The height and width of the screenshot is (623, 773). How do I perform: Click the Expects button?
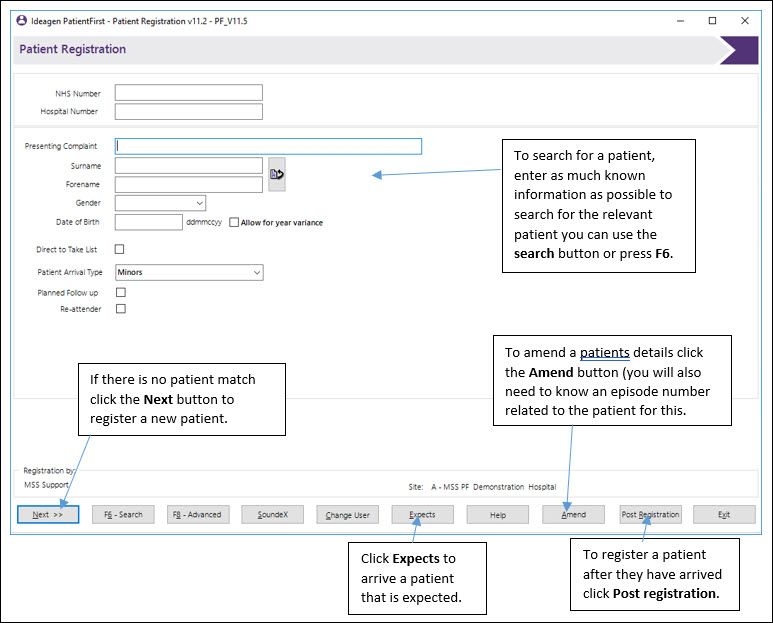click(x=422, y=515)
